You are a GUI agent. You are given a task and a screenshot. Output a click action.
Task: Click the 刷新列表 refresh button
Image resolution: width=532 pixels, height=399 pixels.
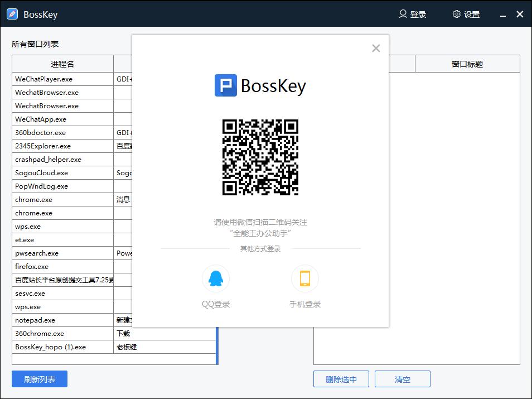pos(39,378)
